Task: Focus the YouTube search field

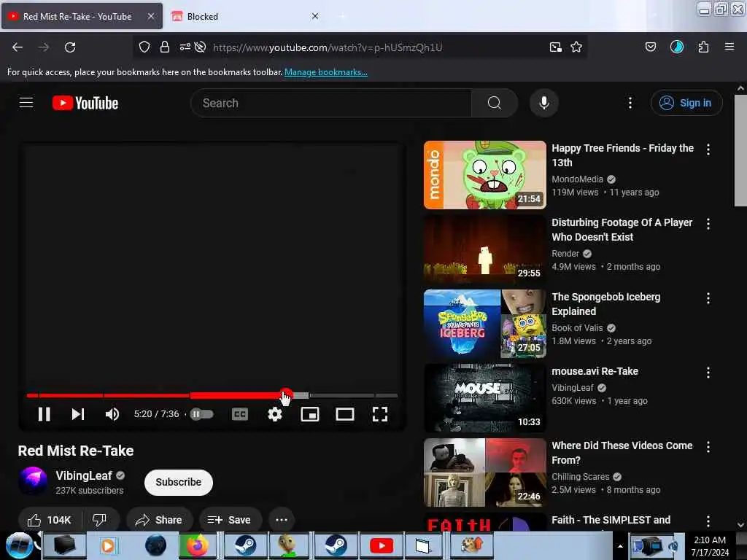Action: point(330,103)
